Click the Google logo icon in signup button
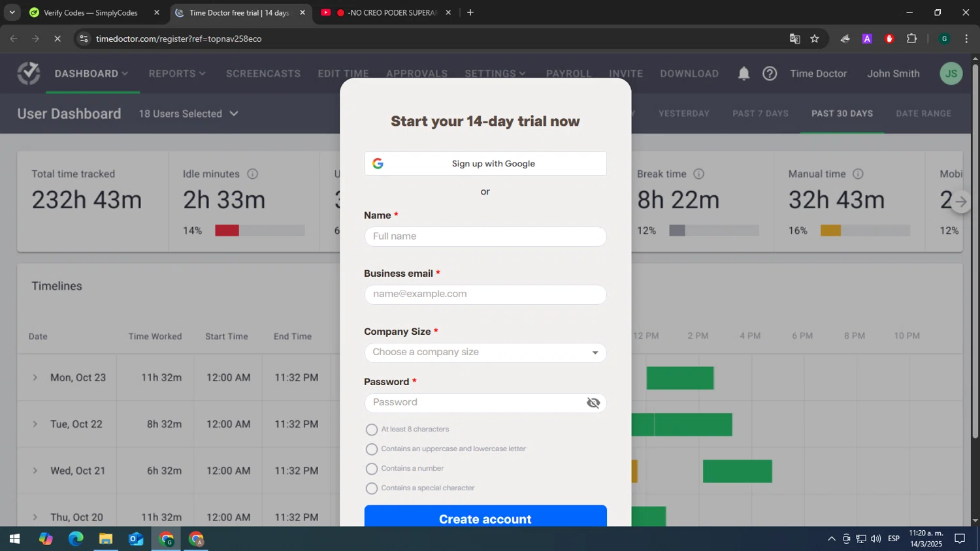The width and height of the screenshot is (980, 551). pyautogui.click(x=378, y=164)
